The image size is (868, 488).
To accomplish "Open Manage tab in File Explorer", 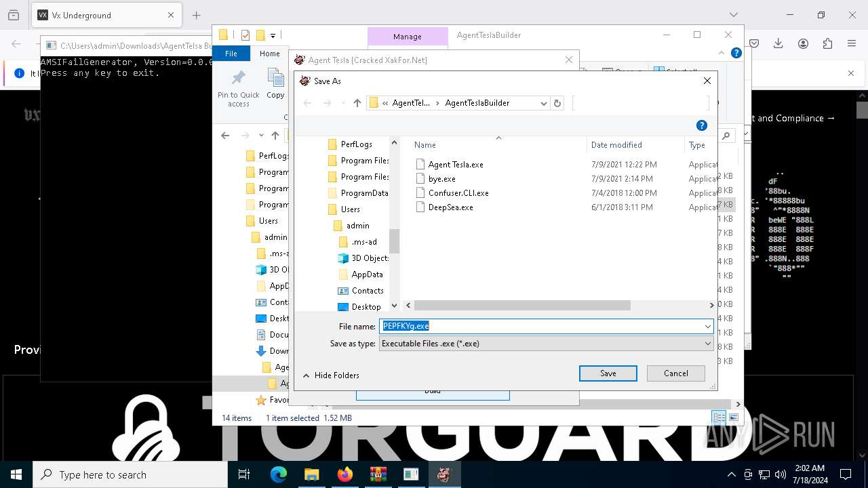I will [408, 37].
